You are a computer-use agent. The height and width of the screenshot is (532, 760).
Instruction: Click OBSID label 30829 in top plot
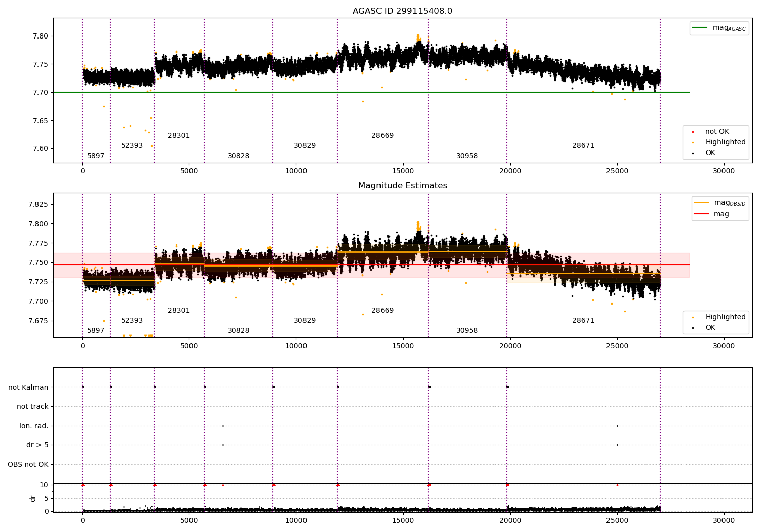click(x=305, y=146)
